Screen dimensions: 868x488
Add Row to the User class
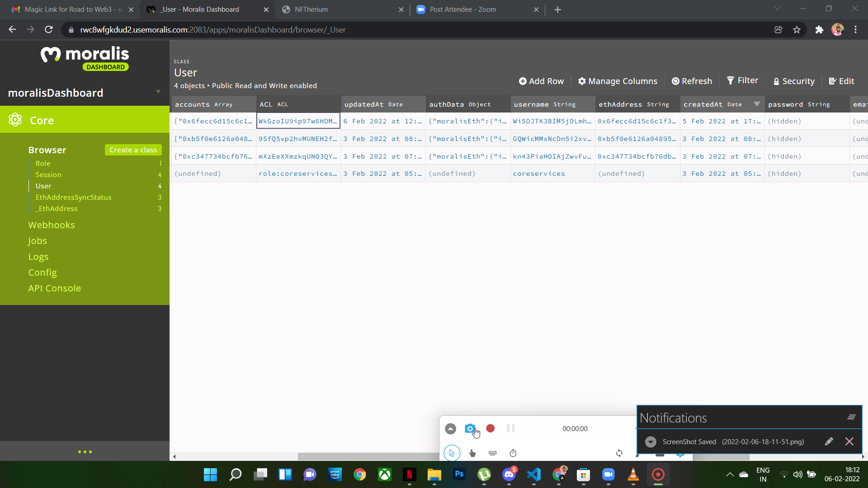tap(541, 81)
